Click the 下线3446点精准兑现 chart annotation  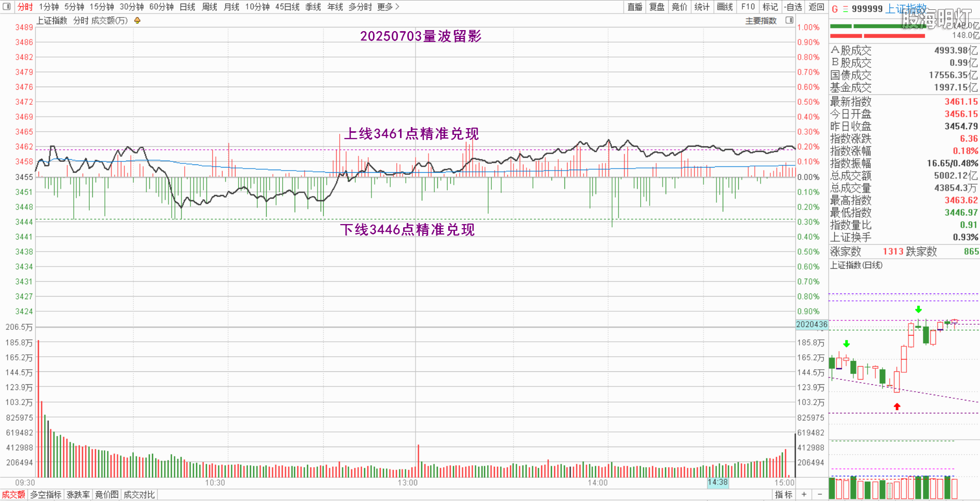407,230
